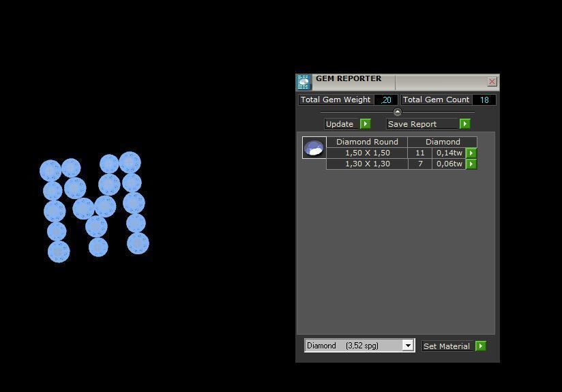The height and width of the screenshot is (392, 562).
Task: Click the green arrow for the 0,06tw row
Action: pos(471,164)
